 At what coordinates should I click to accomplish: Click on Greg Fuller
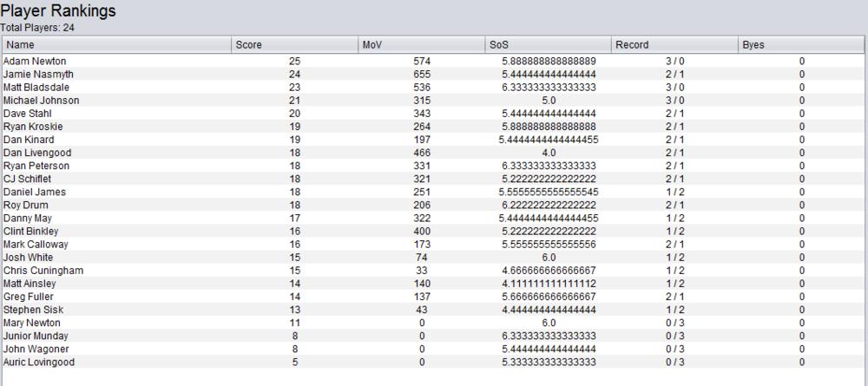coord(29,297)
